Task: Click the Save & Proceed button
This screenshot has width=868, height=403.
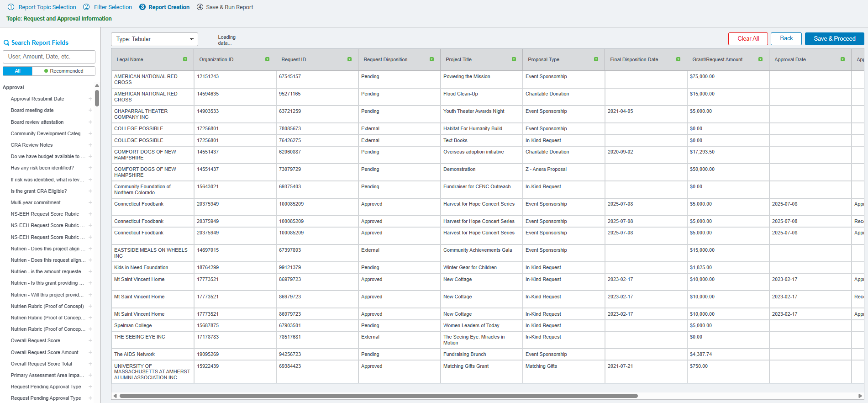Action: click(x=834, y=39)
